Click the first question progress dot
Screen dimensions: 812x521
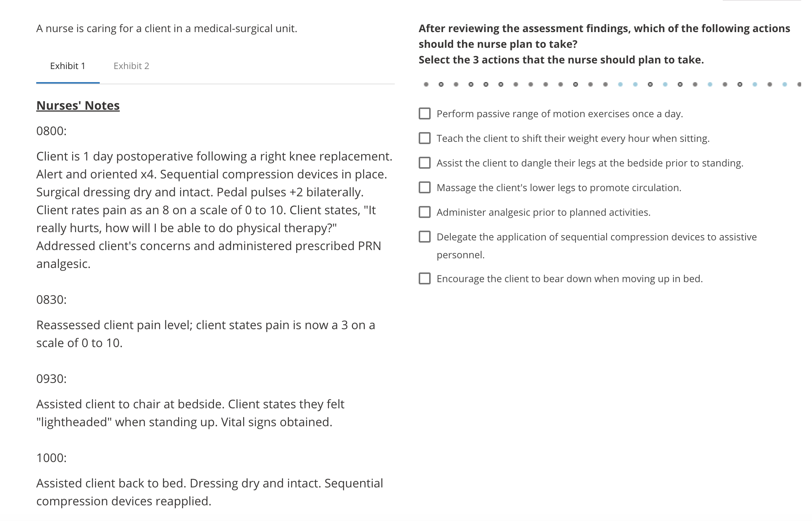pos(426,84)
